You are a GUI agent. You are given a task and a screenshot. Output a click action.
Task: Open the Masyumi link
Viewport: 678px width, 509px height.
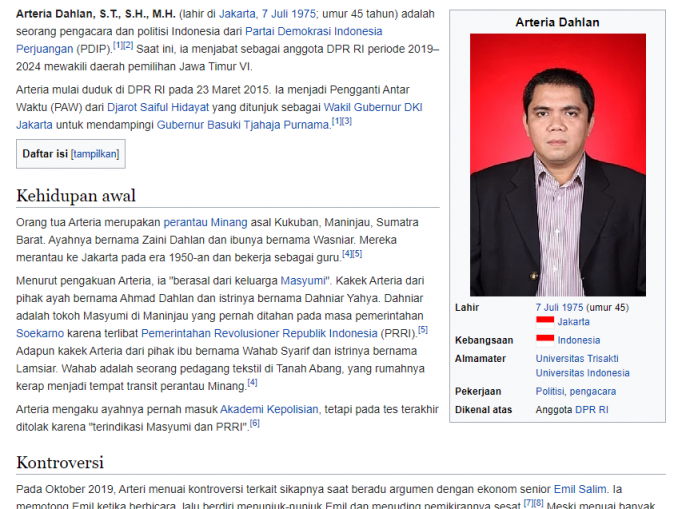point(303,281)
